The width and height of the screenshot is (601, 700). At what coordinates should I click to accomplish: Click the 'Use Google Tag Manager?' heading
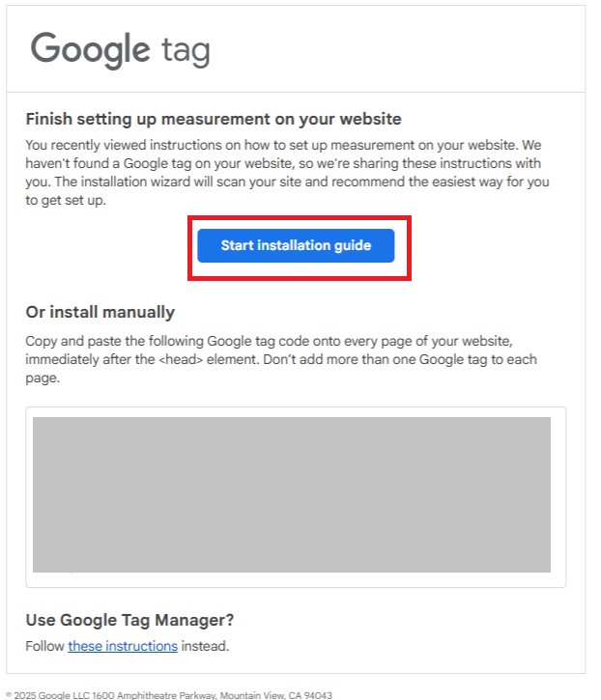click(x=130, y=620)
